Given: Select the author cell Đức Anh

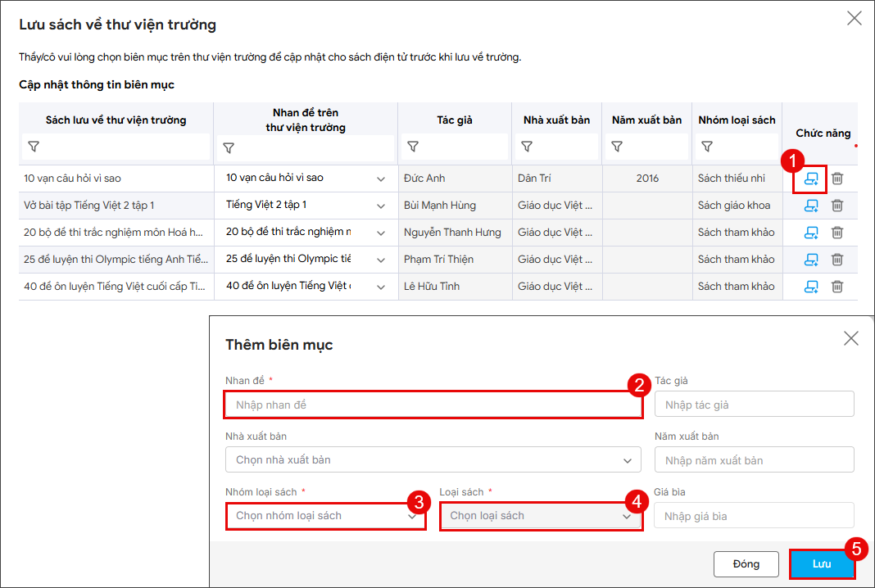Looking at the screenshot, I should [x=455, y=179].
